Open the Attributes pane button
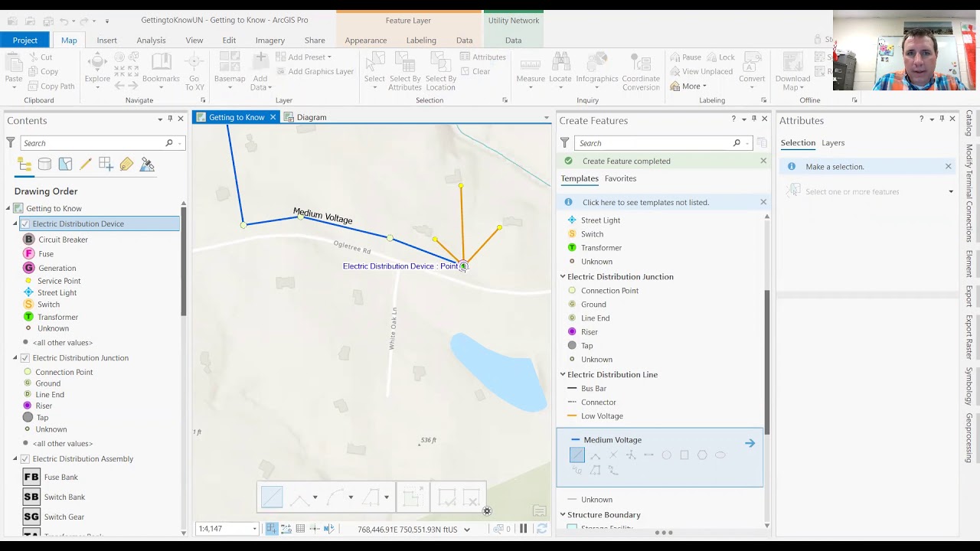Viewport: 980px width, 551px height. 483,57
